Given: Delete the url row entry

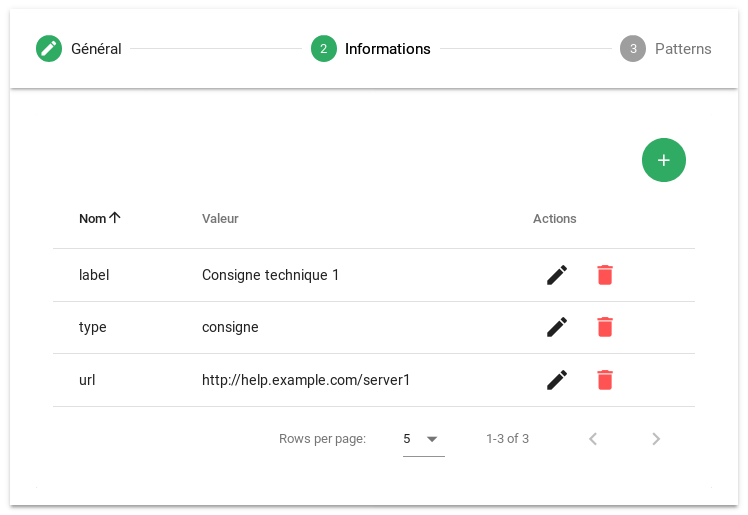Looking at the screenshot, I should pos(605,380).
